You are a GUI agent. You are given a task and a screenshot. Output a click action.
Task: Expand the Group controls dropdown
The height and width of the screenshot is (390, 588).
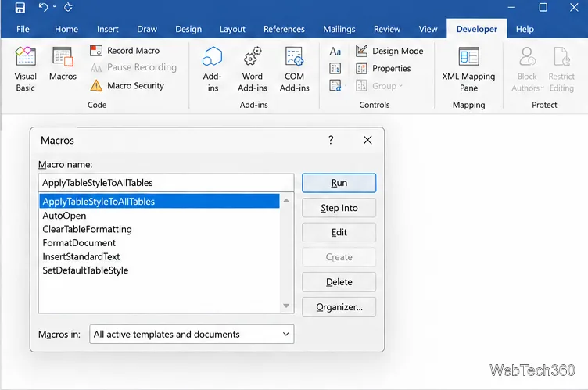point(379,86)
